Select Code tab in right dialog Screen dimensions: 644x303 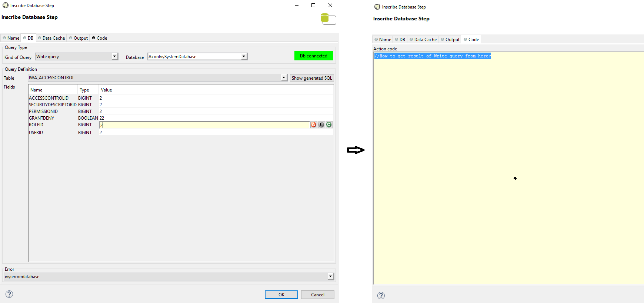(471, 40)
